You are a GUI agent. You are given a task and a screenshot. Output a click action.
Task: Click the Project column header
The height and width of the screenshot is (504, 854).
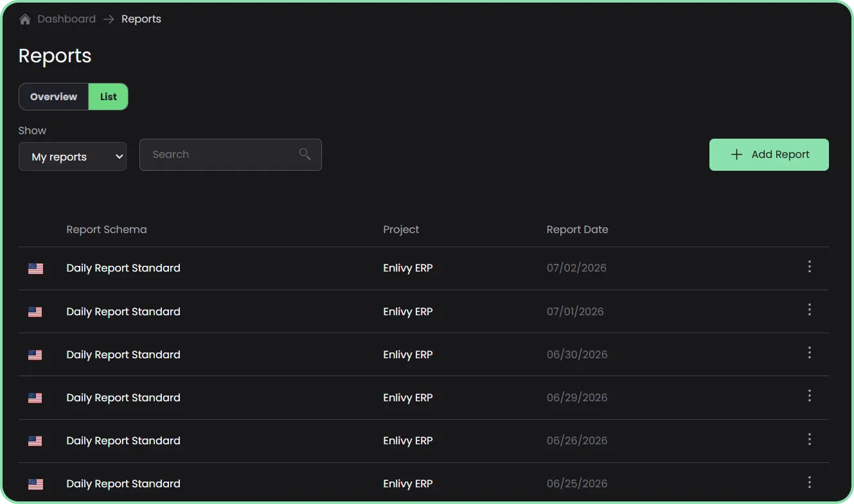[x=401, y=229]
